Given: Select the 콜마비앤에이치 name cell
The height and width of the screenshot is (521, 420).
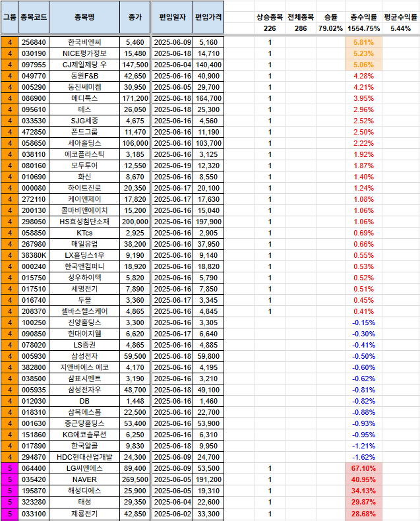Looking at the screenshot, I should click(84, 210).
